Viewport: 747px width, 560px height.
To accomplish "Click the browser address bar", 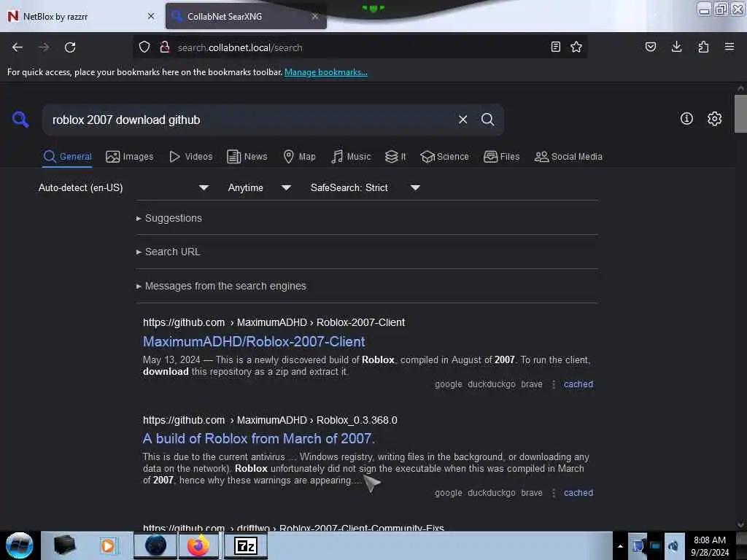I will pos(360,47).
